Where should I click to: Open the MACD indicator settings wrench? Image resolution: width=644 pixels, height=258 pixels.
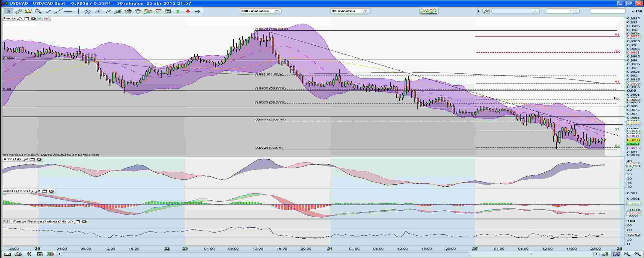[38, 191]
